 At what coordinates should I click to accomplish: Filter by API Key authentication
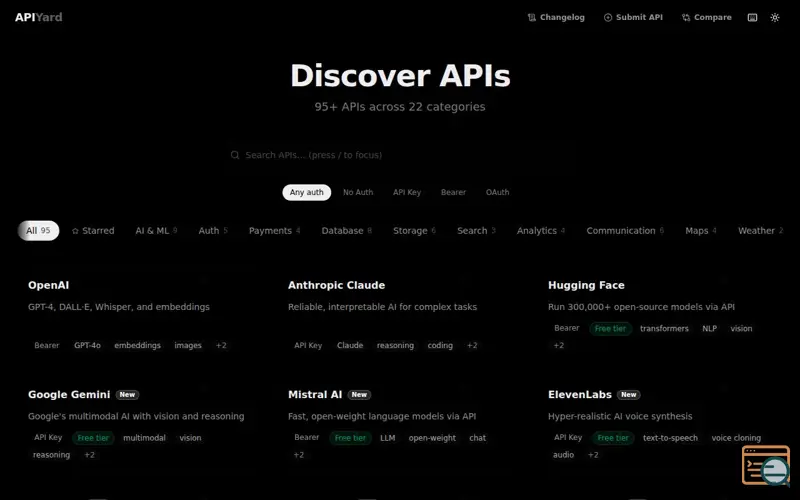click(407, 192)
